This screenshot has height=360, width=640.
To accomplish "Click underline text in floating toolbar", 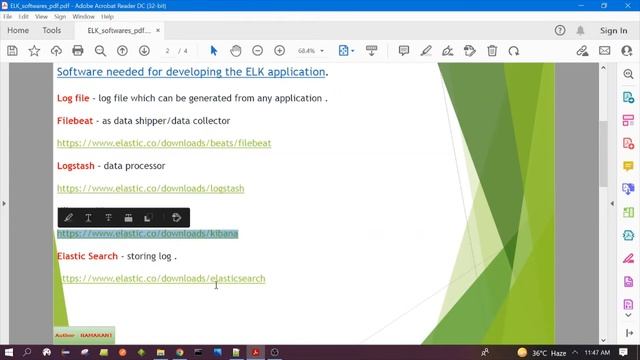I will (x=88, y=218).
